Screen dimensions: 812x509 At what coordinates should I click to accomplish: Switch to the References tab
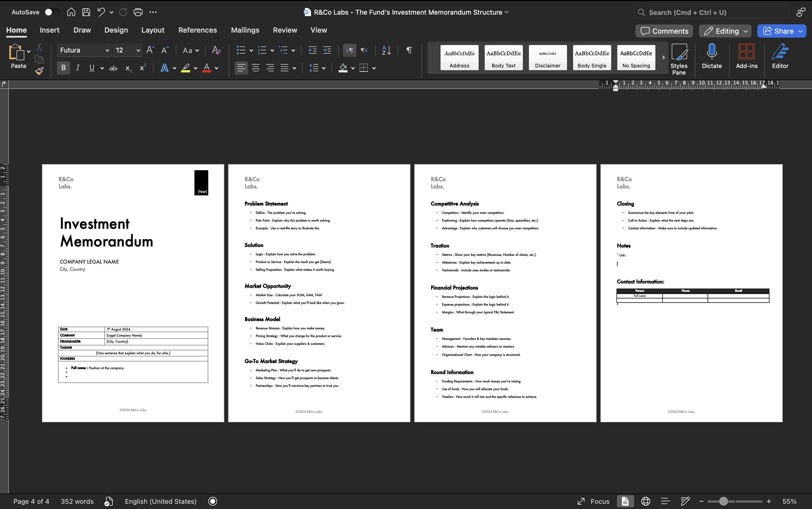tap(197, 30)
